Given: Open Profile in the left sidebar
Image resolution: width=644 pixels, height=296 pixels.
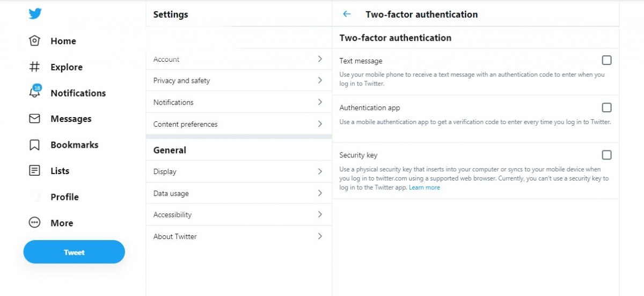Looking at the screenshot, I should 64,197.
